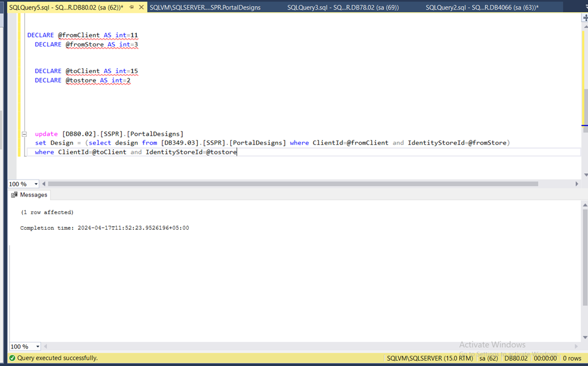Click the Windows activation notification text
Image resolution: width=588 pixels, height=366 pixels.
[x=492, y=344]
